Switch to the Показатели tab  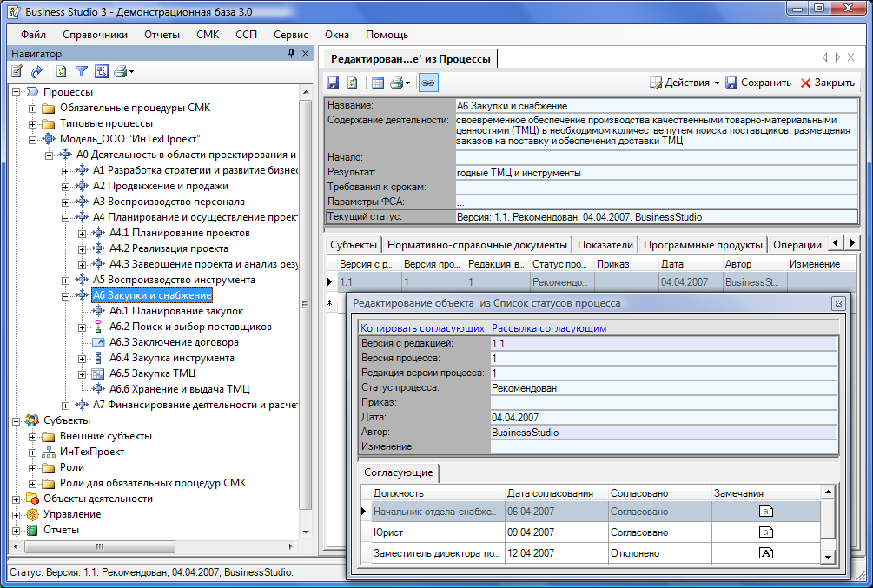605,245
